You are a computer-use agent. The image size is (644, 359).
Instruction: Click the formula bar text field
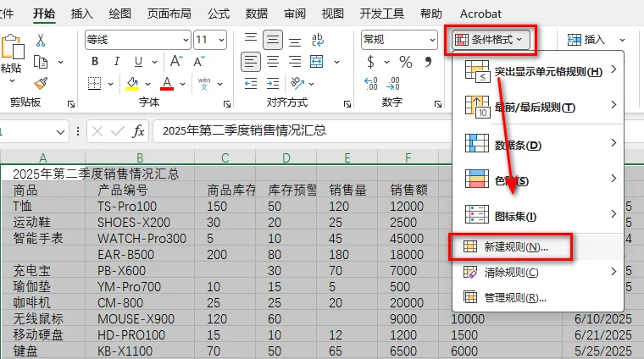(x=302, y=131)
